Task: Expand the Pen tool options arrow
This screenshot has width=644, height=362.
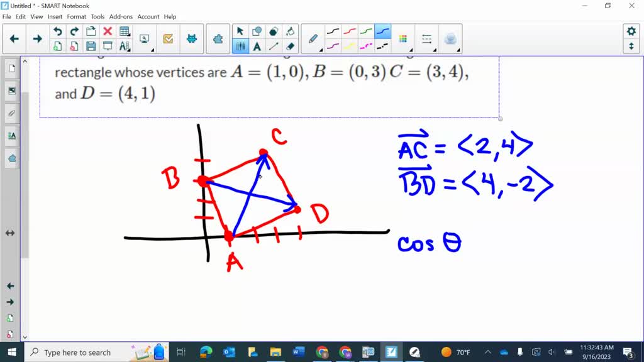Action: 321,50
